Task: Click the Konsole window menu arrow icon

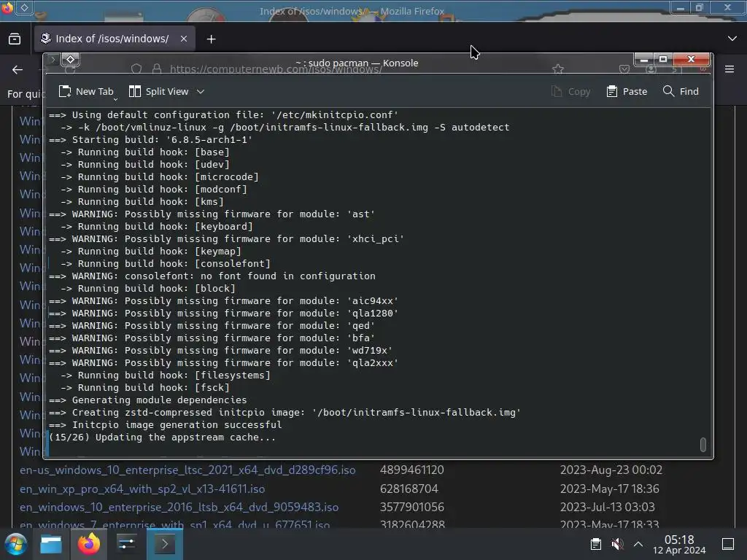Action: (x=53, y=60)
